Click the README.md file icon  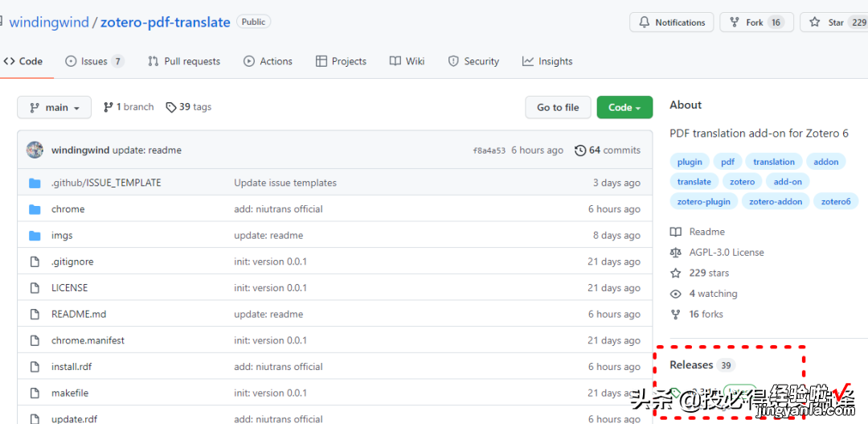point(35,315)
